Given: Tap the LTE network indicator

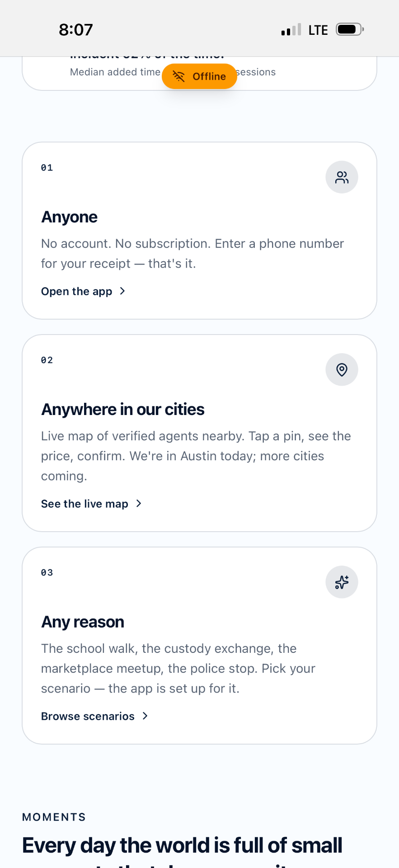Looking at the screenshot, I should pyautogui.click(x=318, y=30).
